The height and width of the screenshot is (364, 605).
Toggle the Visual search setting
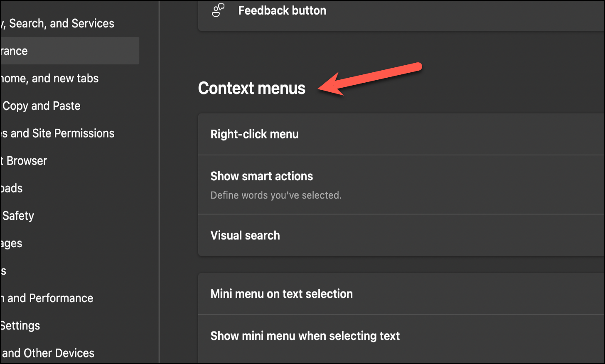[399, 235]
